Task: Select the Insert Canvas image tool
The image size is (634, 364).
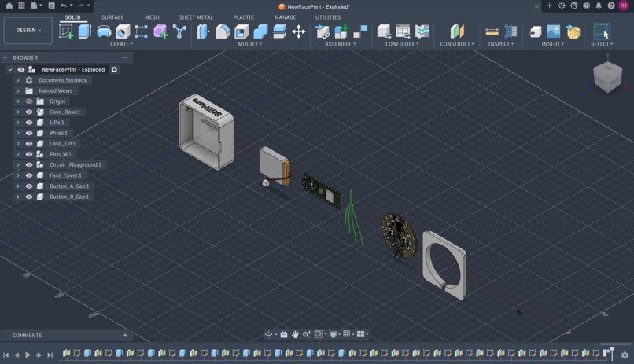Action: (x=554, y=31)
